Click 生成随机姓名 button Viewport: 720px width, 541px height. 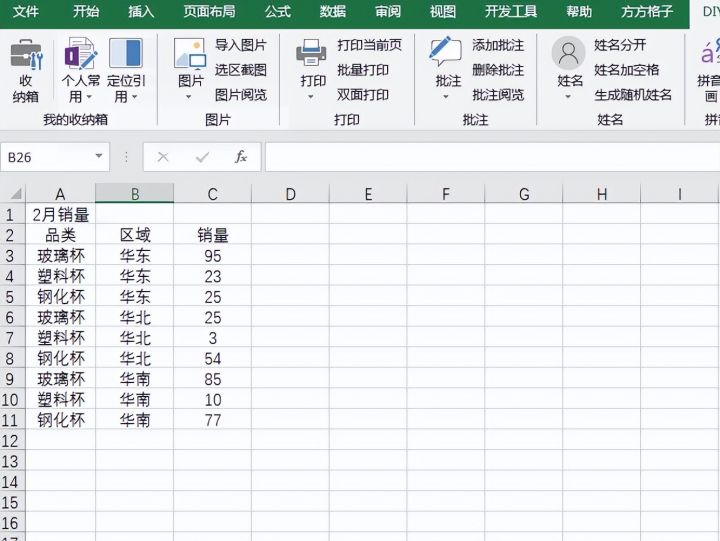[x=633, y=95]
